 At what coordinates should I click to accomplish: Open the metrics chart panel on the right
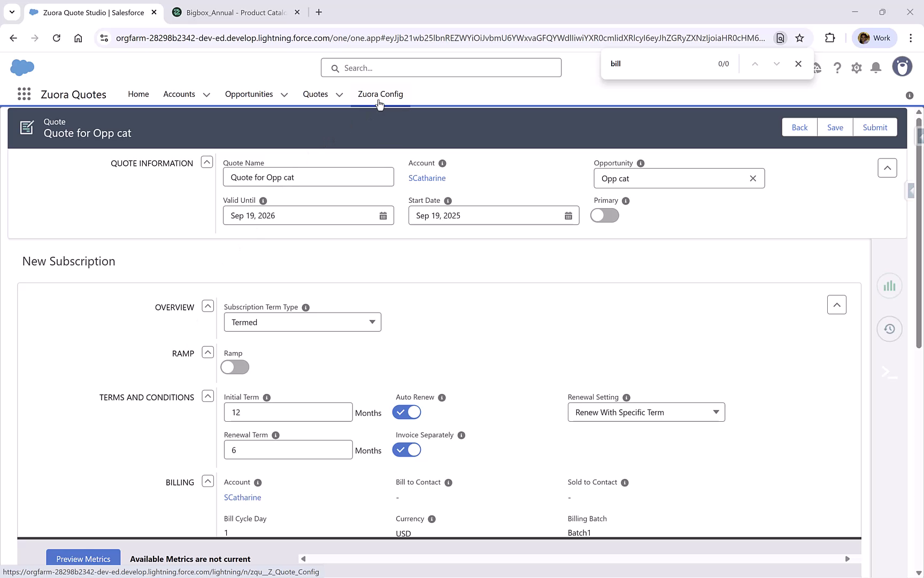889,285
